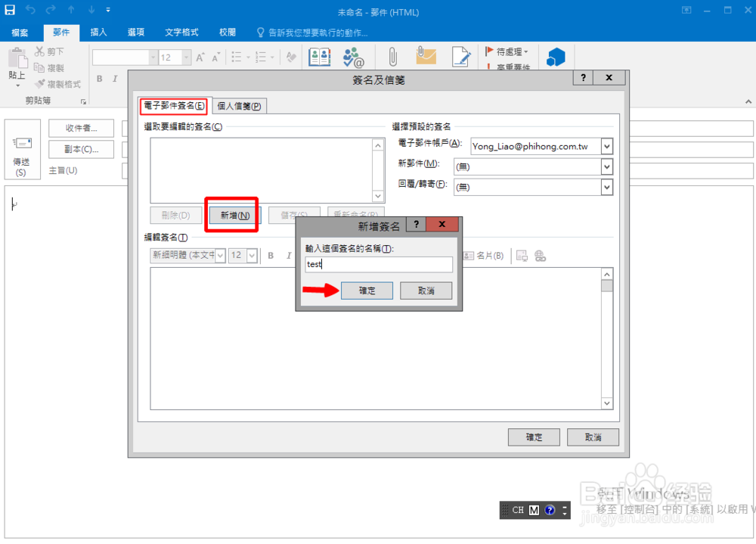Screen dimensions: 756x544
Task: Click the 傳送(S) send button
Action: pos(22,149)
